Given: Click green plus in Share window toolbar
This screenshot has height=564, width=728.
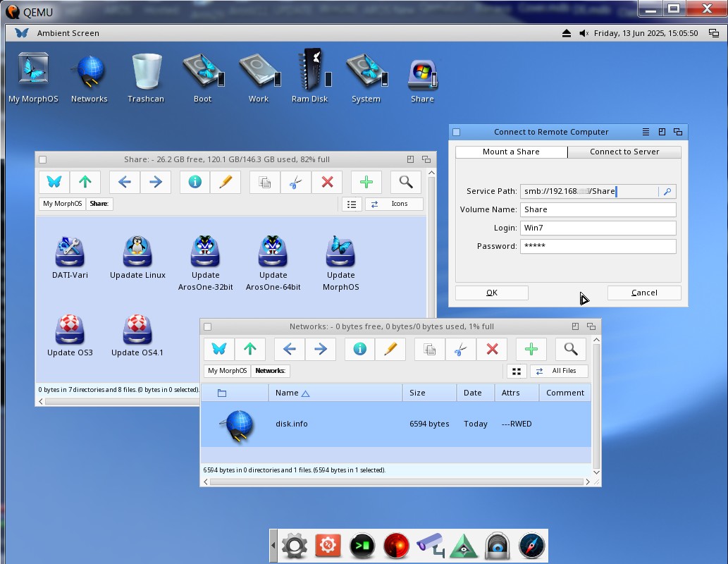Looking at the screenshot, I should (x=366, y=182).
